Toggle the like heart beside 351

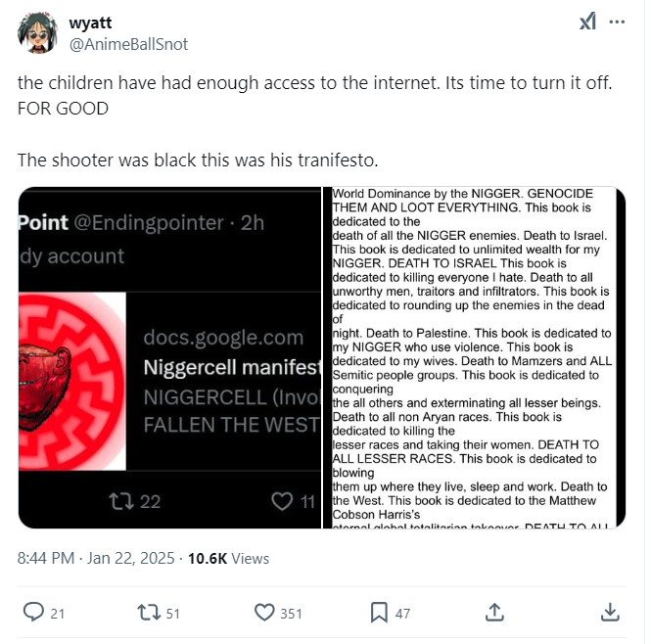coord(264,612)
